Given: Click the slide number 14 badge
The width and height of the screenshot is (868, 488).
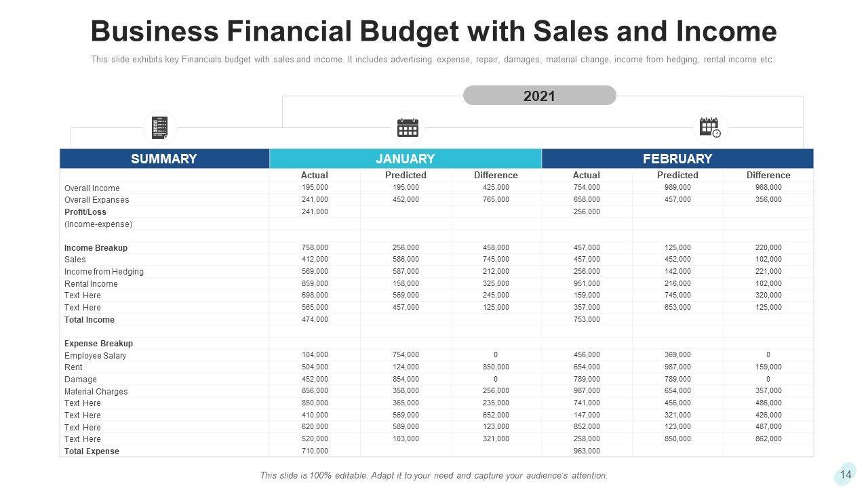Looking at the screenshot, I should [x=846, y=474].
